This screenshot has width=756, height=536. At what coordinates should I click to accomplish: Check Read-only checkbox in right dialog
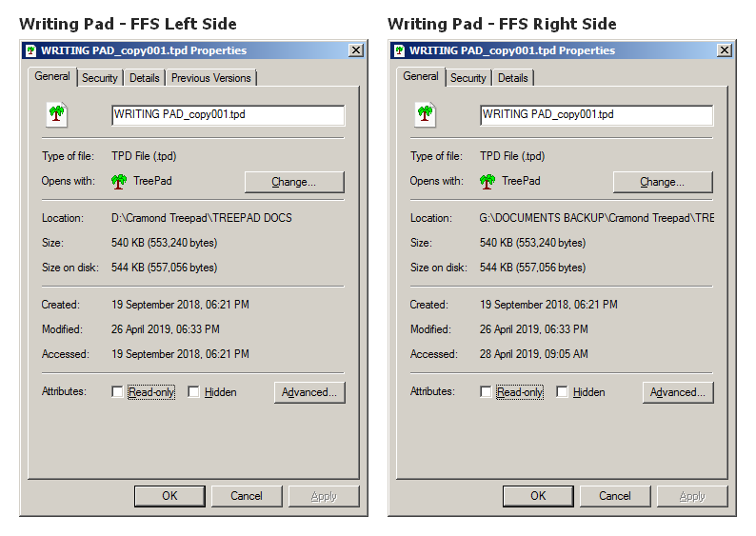click(486, 392)
